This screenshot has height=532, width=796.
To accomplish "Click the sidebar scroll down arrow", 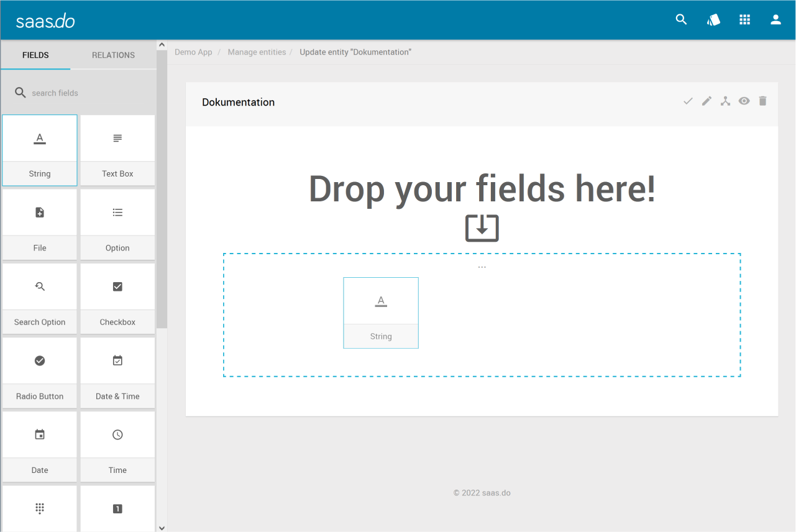I will [x=162, y=528].
